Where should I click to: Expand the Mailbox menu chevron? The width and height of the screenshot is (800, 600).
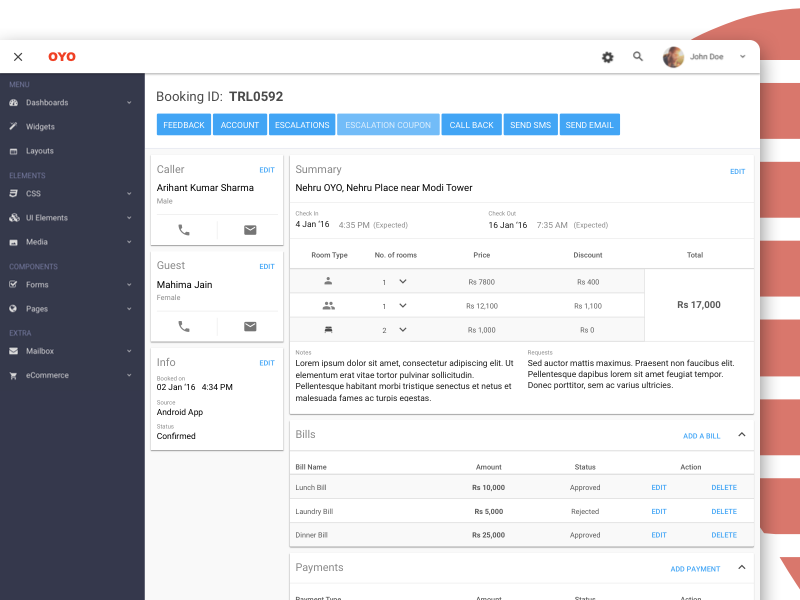pos(129,351)
